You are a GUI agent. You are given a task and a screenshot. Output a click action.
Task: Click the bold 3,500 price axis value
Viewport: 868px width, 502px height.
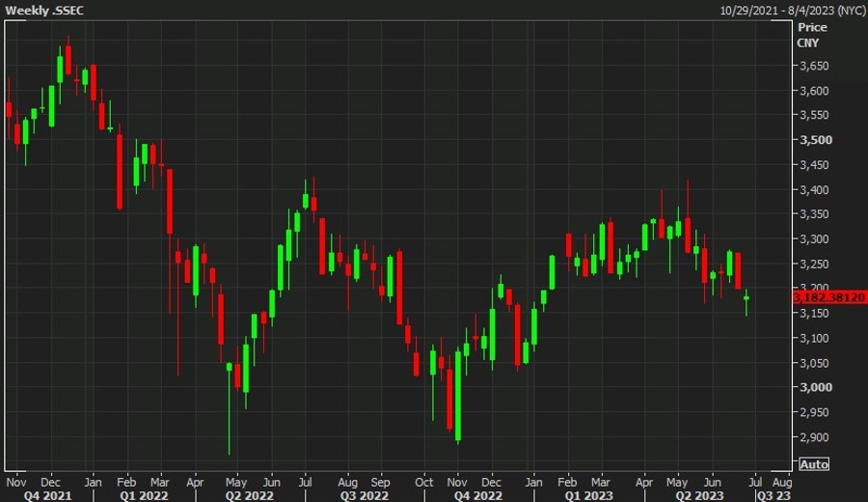[816, 140]
